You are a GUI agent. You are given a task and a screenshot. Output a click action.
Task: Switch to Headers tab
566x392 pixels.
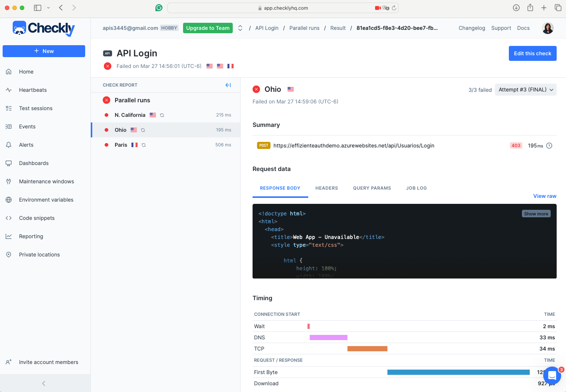[x=327, y=188]
